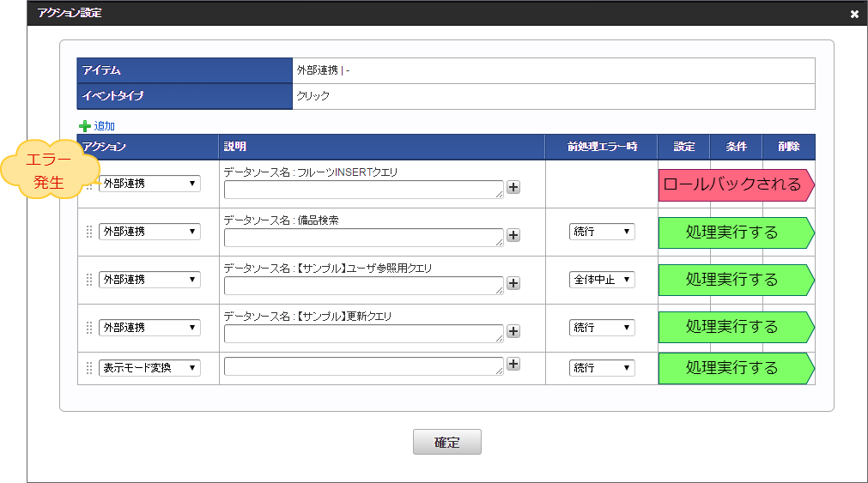Click plus icon beside ユーザ参照用クエリ description

513,283
